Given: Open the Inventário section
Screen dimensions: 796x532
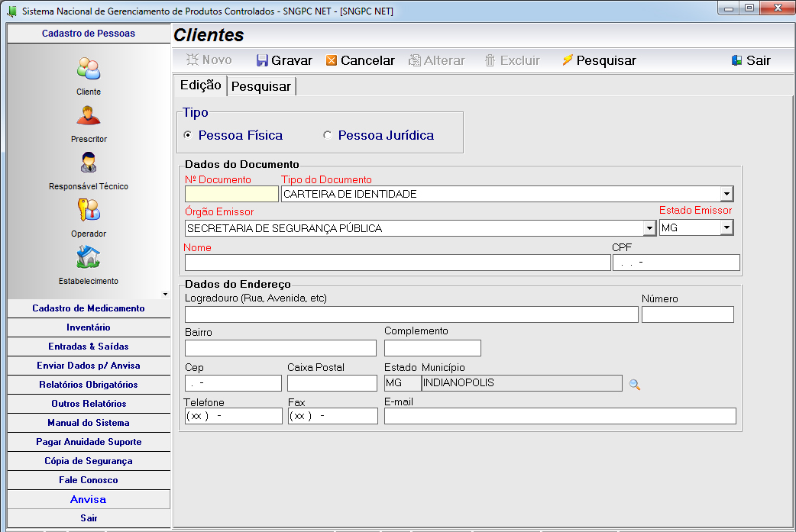Looking at the screenshot, I should 89,327.
